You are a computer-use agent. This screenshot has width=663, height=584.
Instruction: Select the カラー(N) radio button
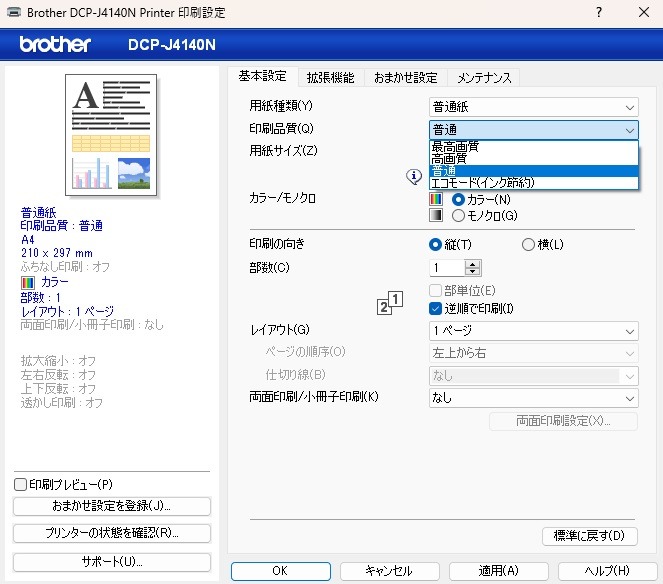click(x=458, y=199)
